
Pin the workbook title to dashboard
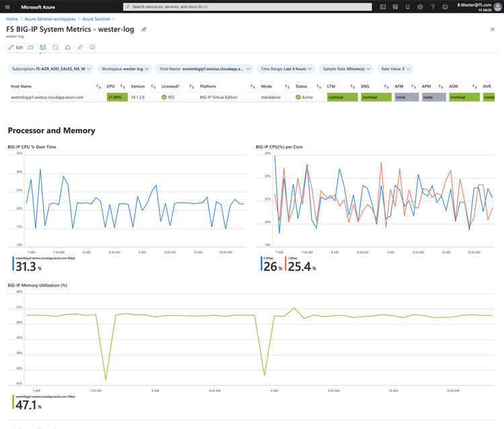click(144, 30)
